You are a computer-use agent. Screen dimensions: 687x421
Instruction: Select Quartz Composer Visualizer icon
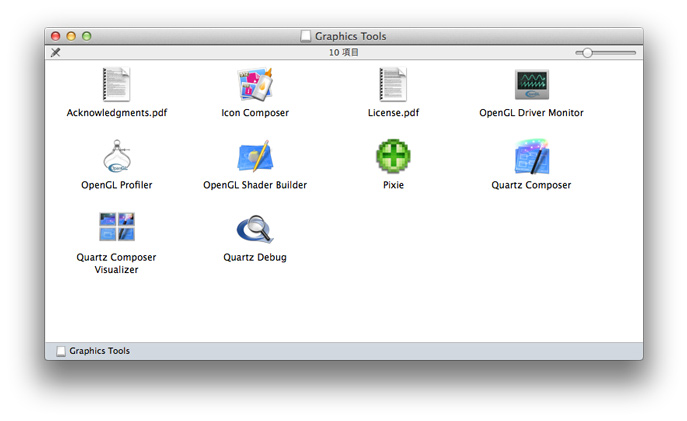(x=117, y=226)
